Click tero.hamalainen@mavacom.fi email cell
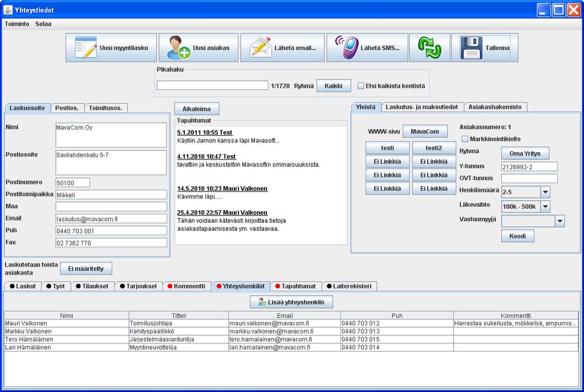 [x=285, y=340]
